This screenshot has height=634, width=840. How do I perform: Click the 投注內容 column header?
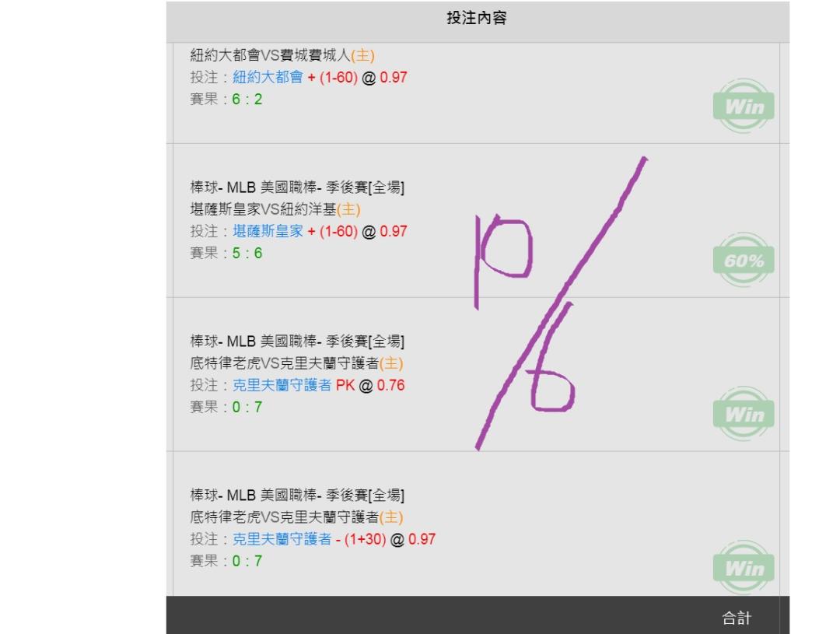click(x=477, y=18)
